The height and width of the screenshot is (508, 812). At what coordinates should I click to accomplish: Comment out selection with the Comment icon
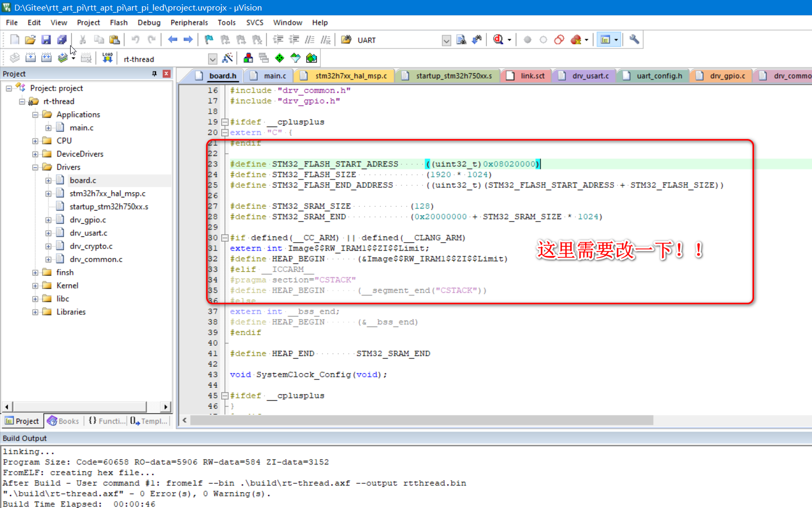click(x=310, y=40)
